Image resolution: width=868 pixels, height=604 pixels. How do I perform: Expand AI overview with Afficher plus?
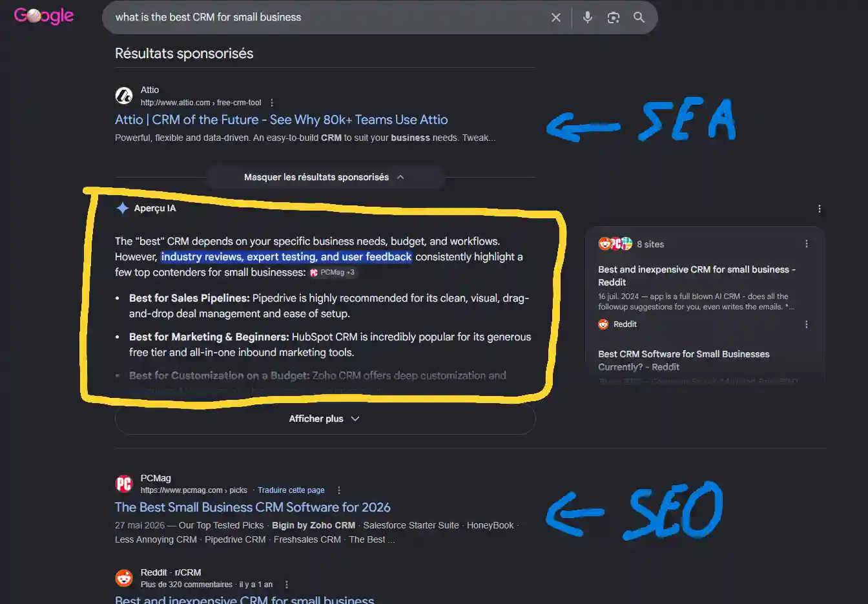click(x=325, y=419)
